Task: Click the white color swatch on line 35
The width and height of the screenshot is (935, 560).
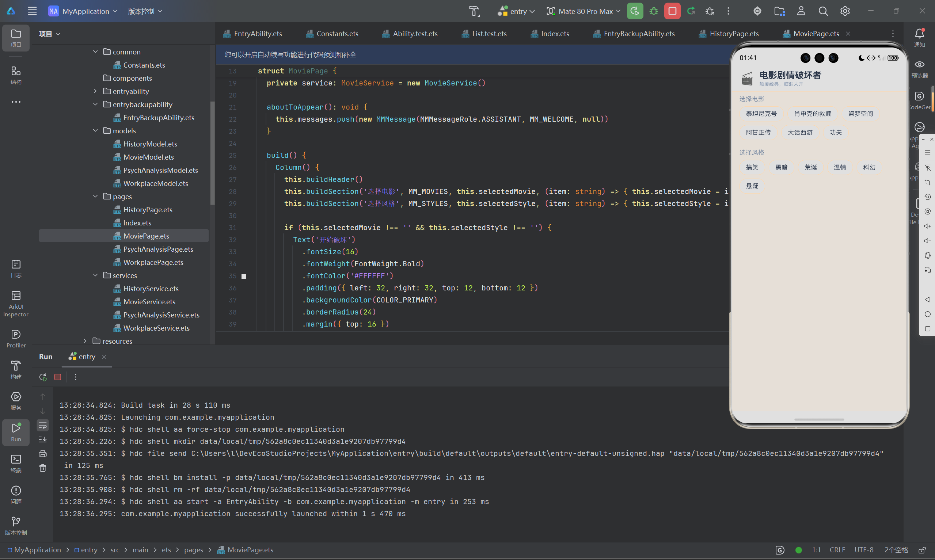Action: click(244, 276)
